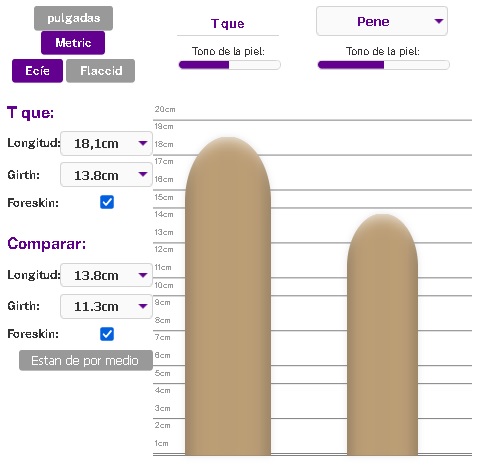This screenshot has width=494, height=468.
Task: Toggle the first Foreskin checkbox
Action: (107, 202)
